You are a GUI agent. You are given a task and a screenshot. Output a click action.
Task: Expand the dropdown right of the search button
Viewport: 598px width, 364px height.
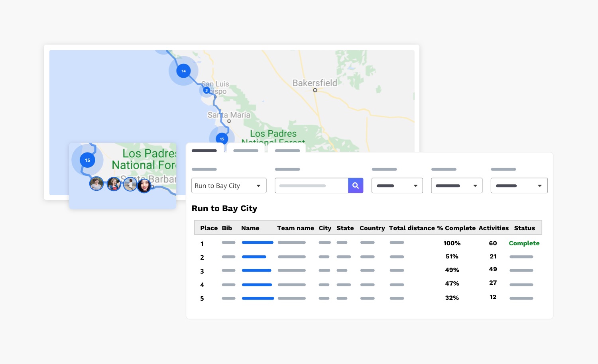[x=397, y=186]
